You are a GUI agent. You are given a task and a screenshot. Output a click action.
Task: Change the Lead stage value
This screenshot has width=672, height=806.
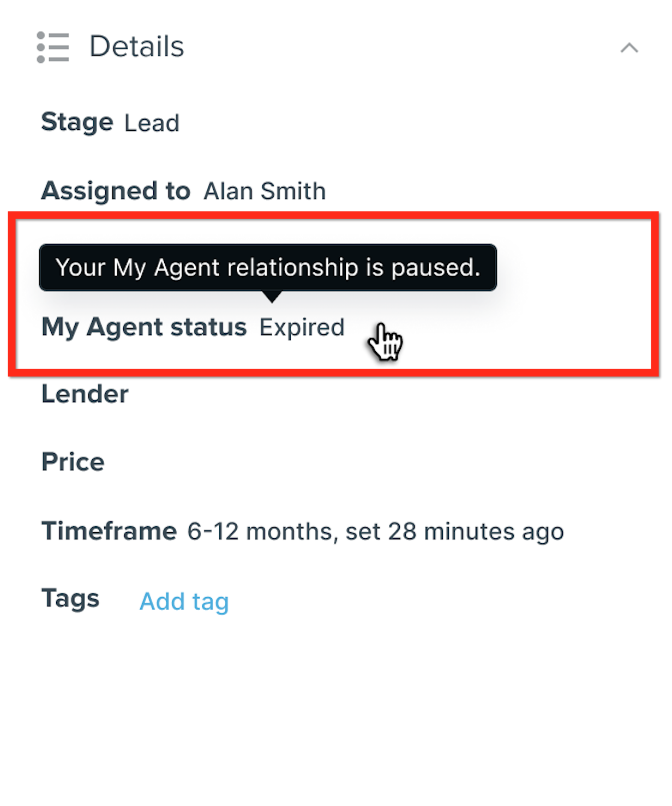[x=152, y=123]
